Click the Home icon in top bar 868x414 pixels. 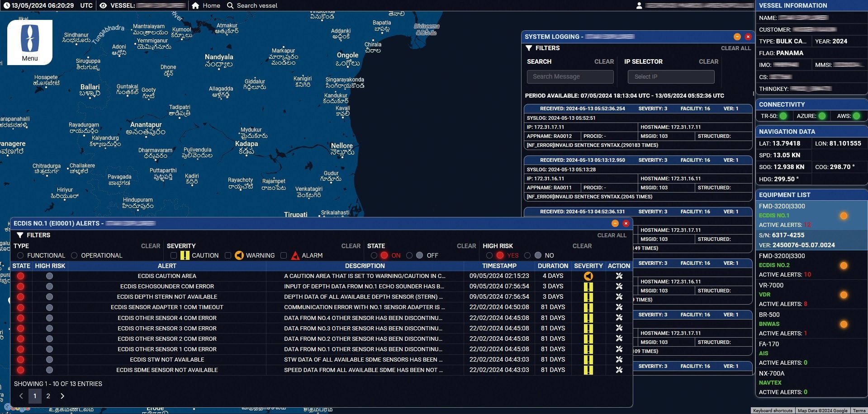[195, 5]
